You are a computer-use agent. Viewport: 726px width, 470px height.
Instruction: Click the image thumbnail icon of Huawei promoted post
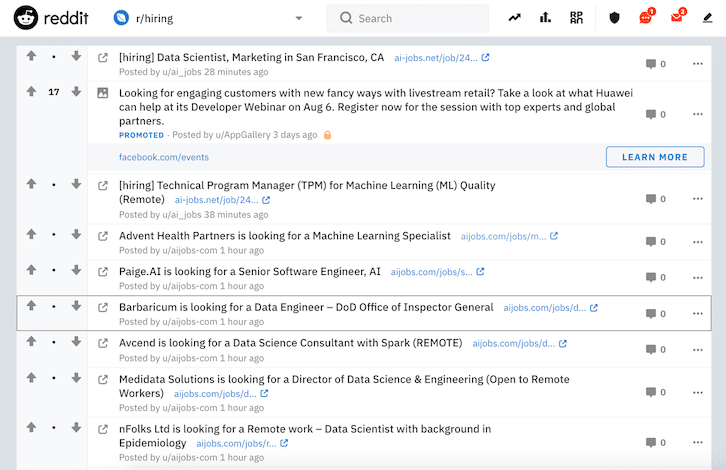click(103, 93)
